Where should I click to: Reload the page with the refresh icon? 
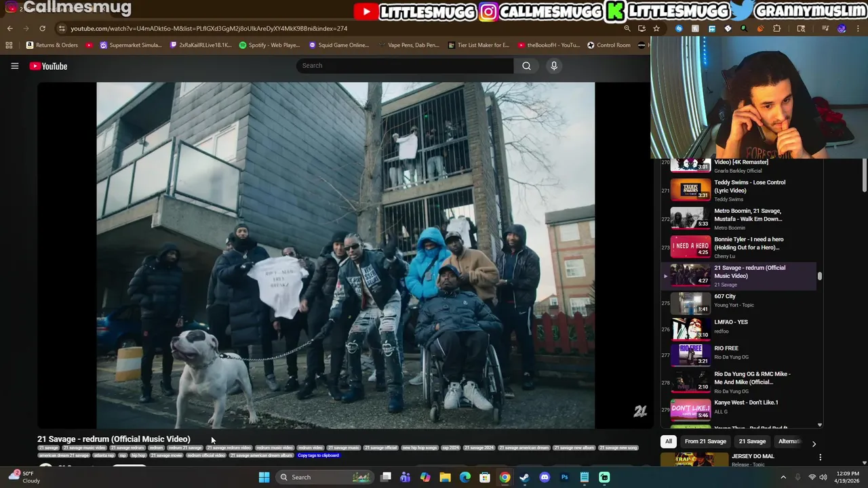(42, 28)
